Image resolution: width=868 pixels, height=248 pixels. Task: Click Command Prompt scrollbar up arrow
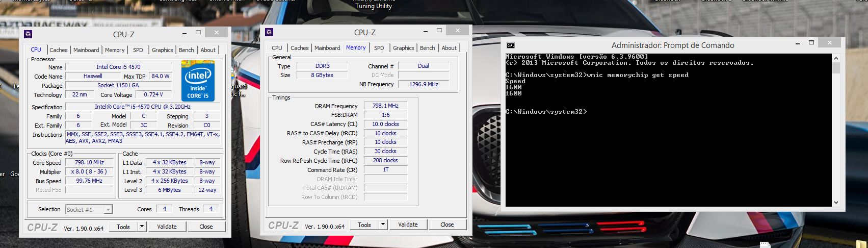click(x=836, y=57)
